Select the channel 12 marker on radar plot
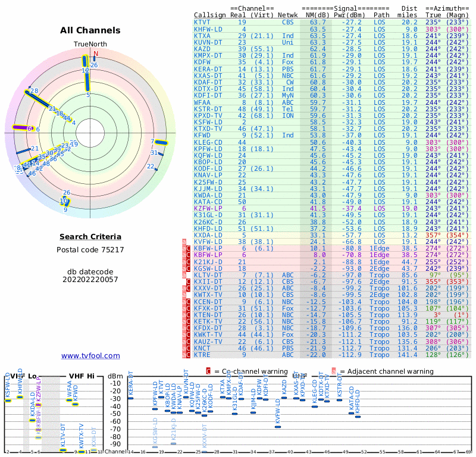This screenshot has height=457, width=476. point(85,61)
